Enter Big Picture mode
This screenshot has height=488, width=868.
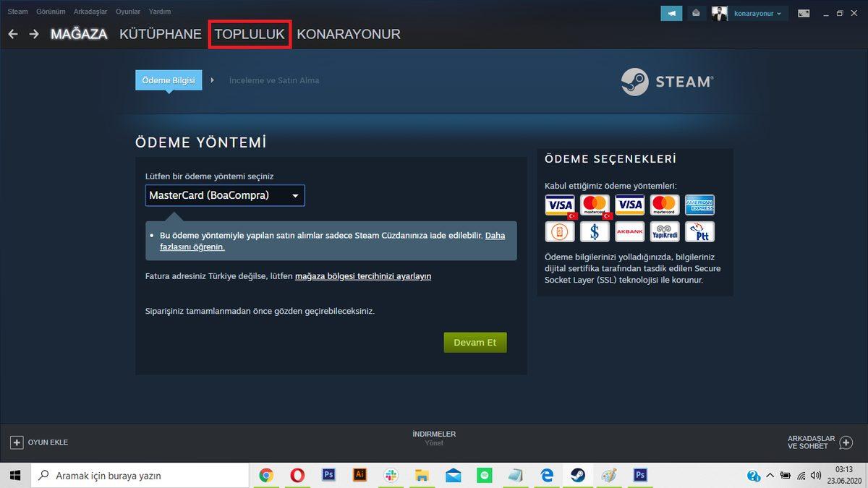tap(803, 12)
